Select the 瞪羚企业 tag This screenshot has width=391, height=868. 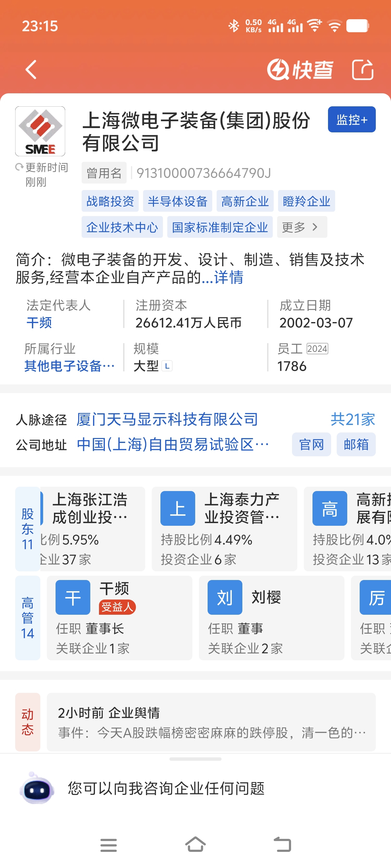(x=306, y=201)
